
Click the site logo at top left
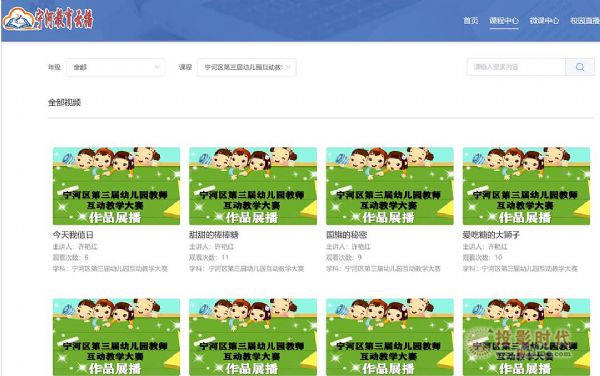[48, 19]
